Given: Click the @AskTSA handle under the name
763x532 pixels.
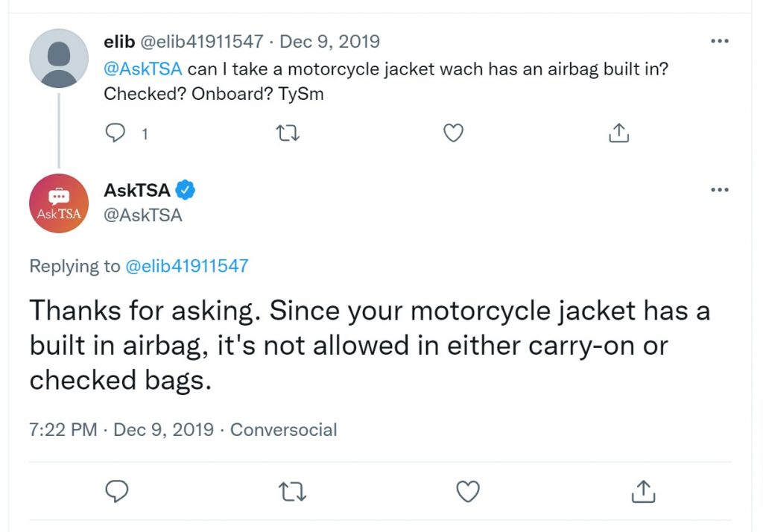Looking at the screenshot, I should tap(143, 215).
